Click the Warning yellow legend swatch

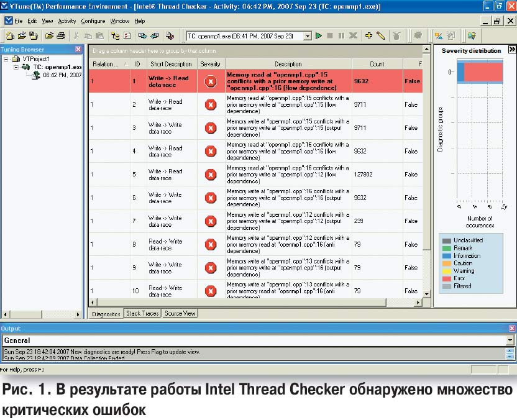pyautogui.click(x=446, y=271)
